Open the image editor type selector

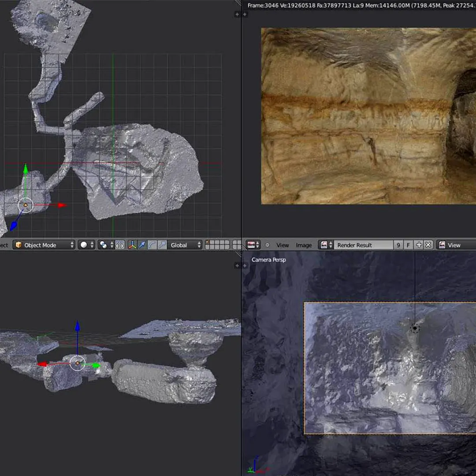click(253, 245)
